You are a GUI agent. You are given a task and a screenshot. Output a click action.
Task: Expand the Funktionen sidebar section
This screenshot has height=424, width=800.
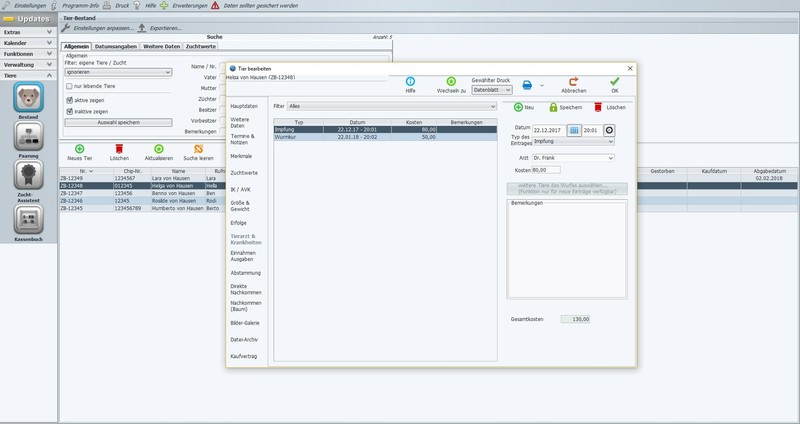tap(28, 54)
